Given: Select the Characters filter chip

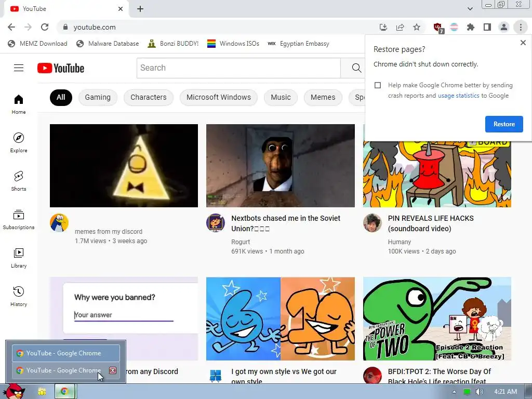Looking at the screenshot, I should tap(148, 97).
